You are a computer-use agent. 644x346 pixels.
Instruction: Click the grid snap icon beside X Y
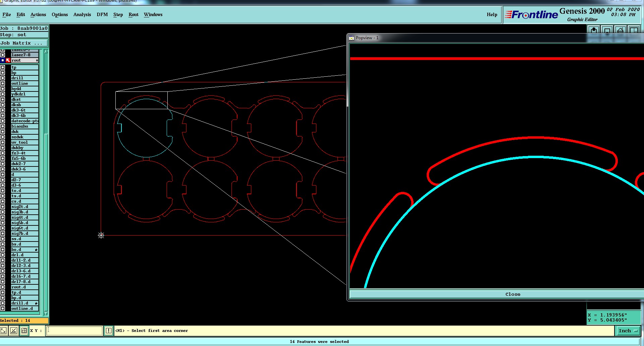tap(24, 331)
